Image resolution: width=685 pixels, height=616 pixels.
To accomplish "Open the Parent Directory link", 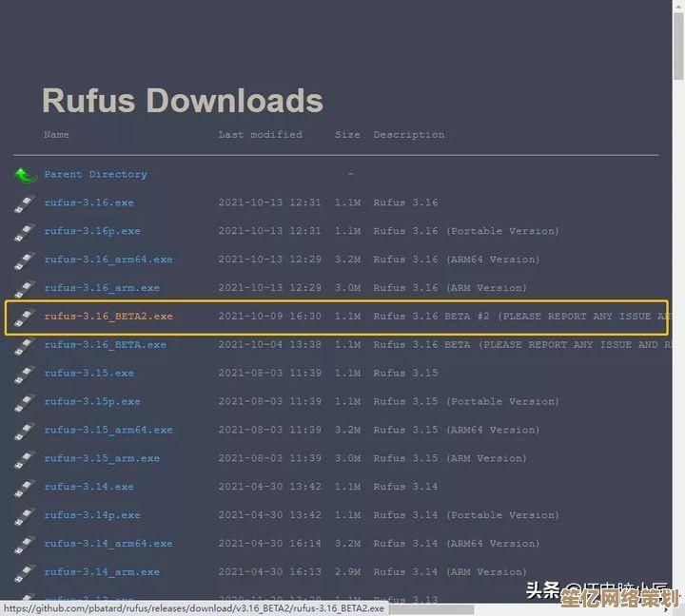I will 95,175.
